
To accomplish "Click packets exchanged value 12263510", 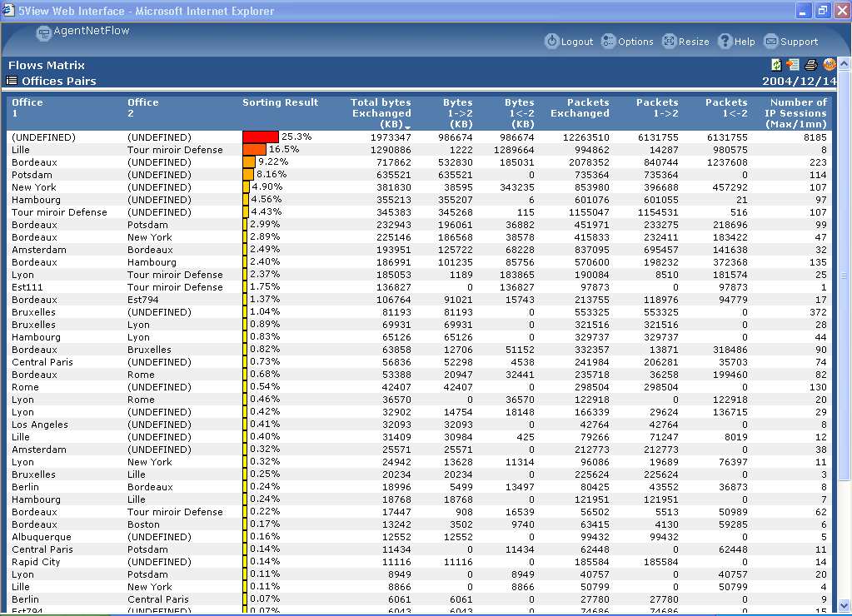I will 585,137.
